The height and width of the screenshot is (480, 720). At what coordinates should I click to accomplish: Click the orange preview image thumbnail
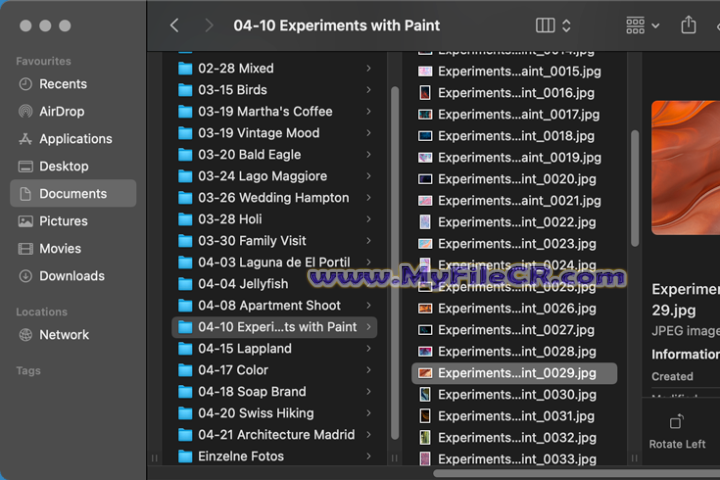(x=686, y=168)
